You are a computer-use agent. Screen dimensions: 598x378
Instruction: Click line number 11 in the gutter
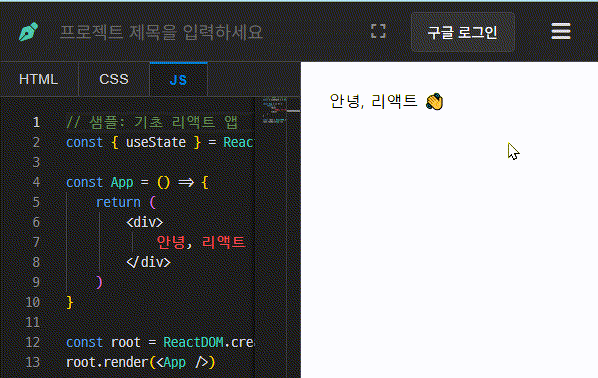tap(33, 322)
